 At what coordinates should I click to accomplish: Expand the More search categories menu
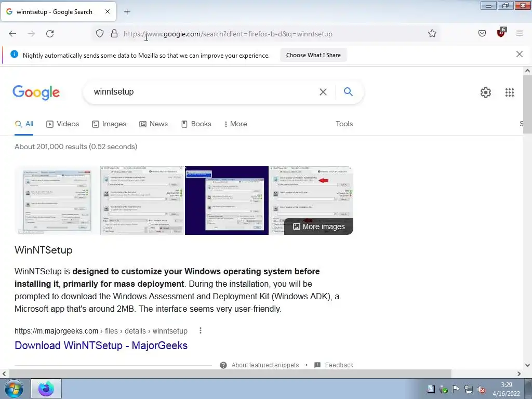pyautogui.click(x=235, y=124)
